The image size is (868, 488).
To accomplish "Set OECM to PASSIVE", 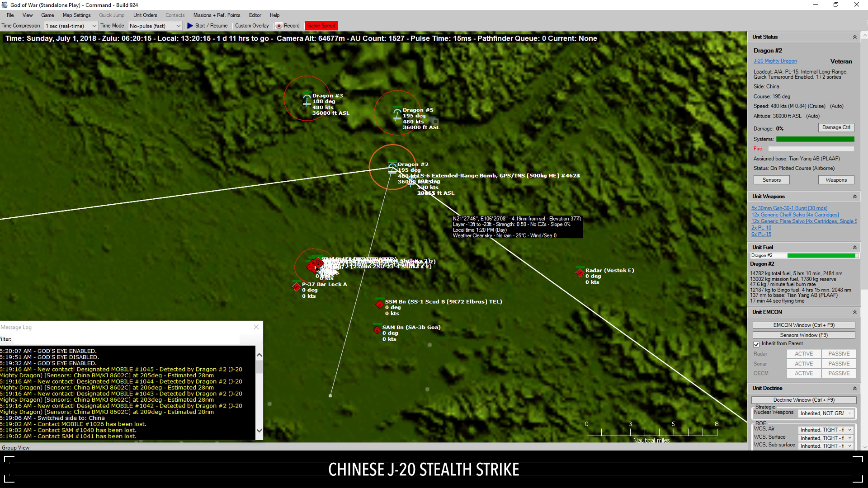I will click(x=839, y=373).
